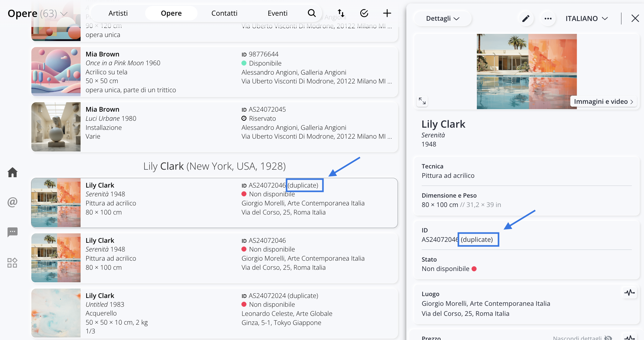This screenshot has width=644, height=340.
Task: Go to home via sidebar house icon
Action: (13, 172)
